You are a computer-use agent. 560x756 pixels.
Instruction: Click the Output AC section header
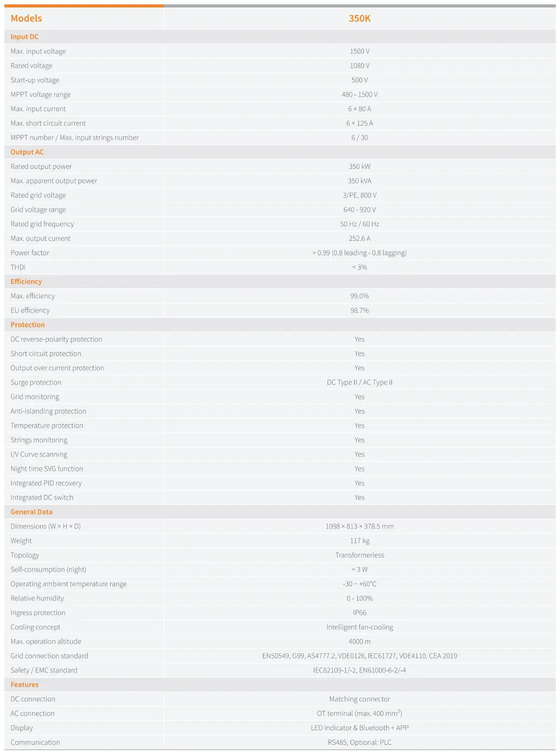coord(27,152)
